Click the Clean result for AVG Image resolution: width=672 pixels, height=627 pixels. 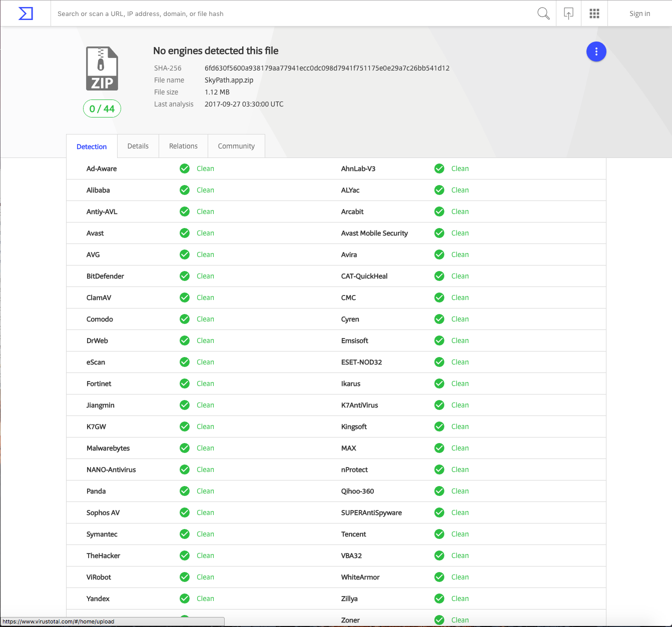[x=205, y=254]
